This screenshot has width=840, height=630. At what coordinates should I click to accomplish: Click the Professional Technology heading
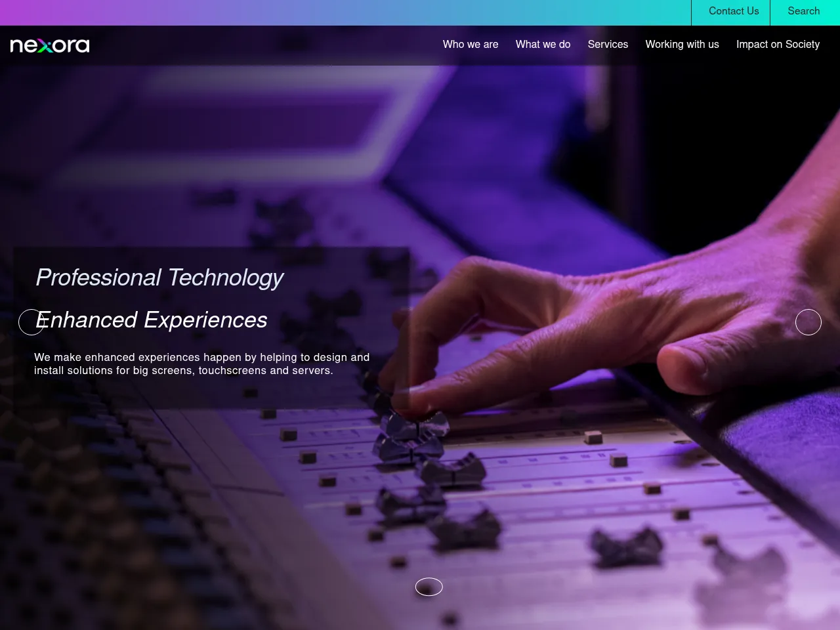159,278
